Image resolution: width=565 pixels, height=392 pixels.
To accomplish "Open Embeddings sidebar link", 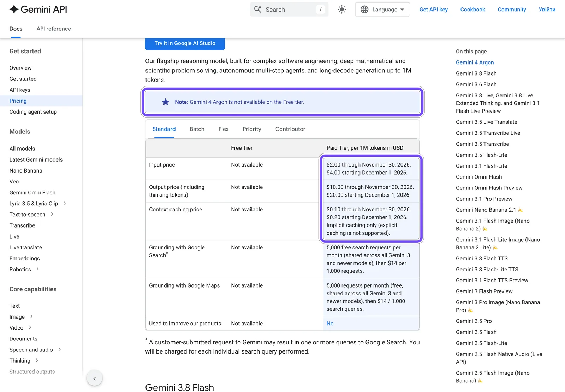I will click(x=25, y=258).
